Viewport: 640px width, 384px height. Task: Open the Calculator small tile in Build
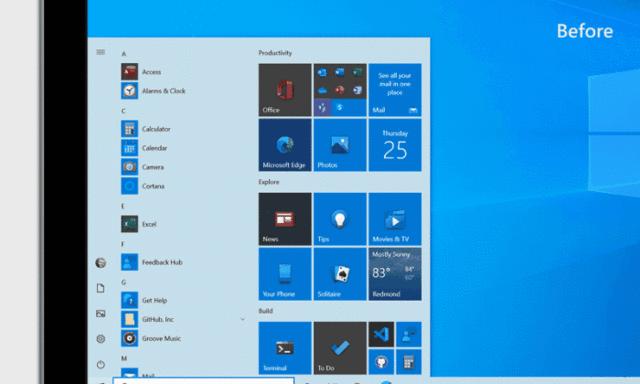(x=409, y=362)
